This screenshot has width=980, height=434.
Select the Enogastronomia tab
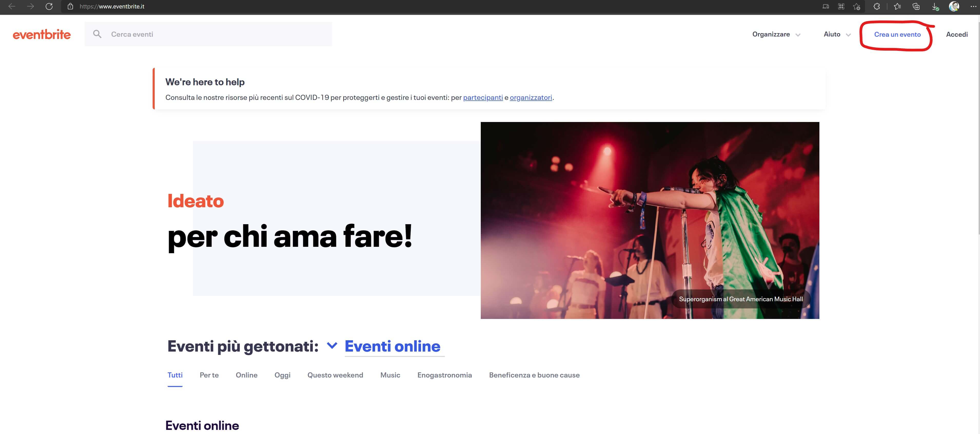444,375
